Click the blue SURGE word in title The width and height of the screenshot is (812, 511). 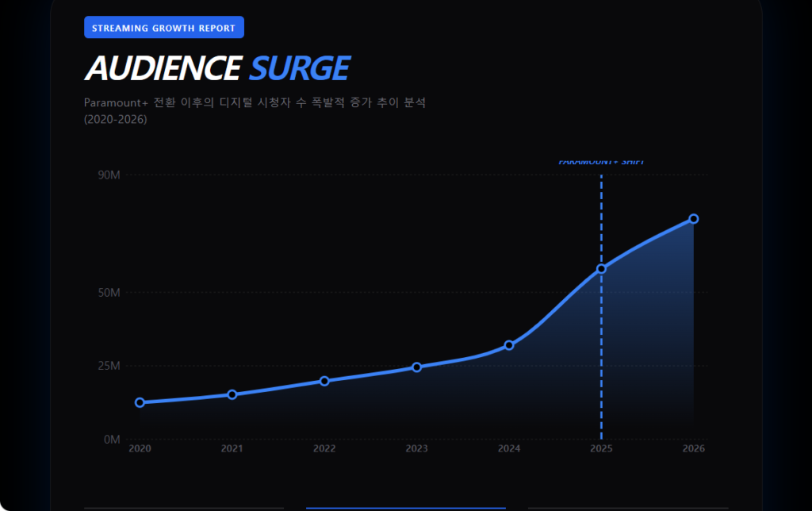299,69
